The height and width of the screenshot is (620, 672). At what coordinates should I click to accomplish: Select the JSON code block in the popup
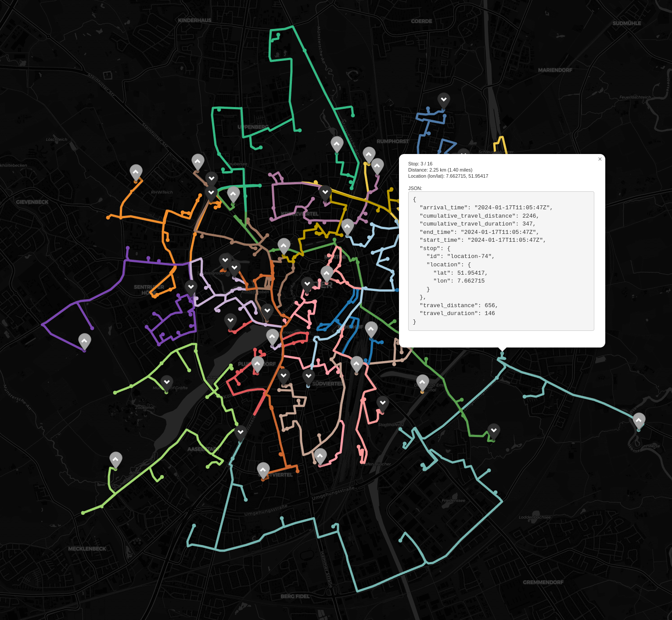(x=500, y=261)
